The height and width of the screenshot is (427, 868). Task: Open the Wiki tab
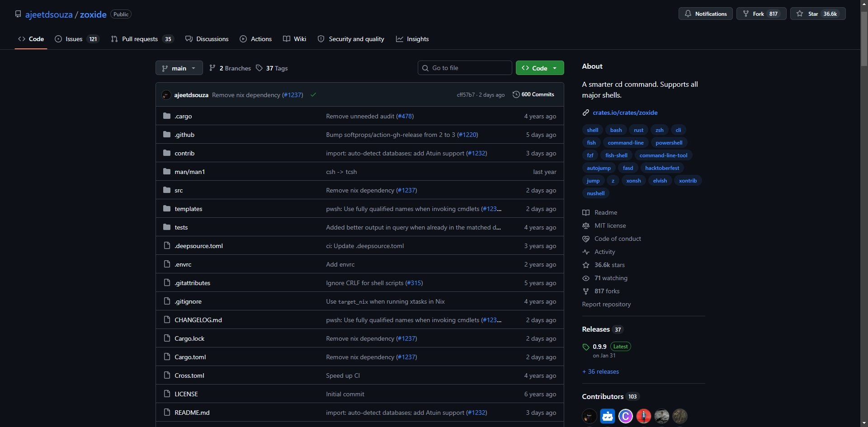[295, 39]
